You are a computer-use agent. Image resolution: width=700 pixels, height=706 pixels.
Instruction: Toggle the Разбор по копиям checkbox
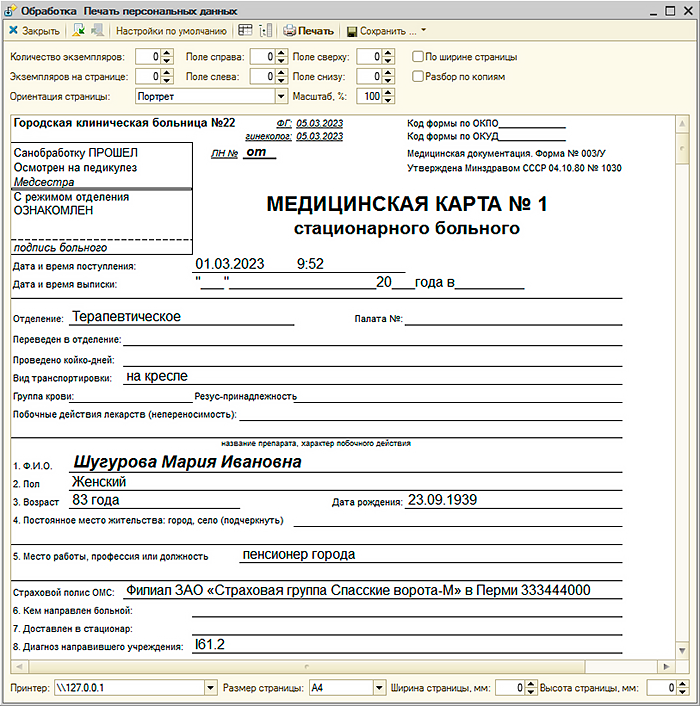[x=419, y=76]
